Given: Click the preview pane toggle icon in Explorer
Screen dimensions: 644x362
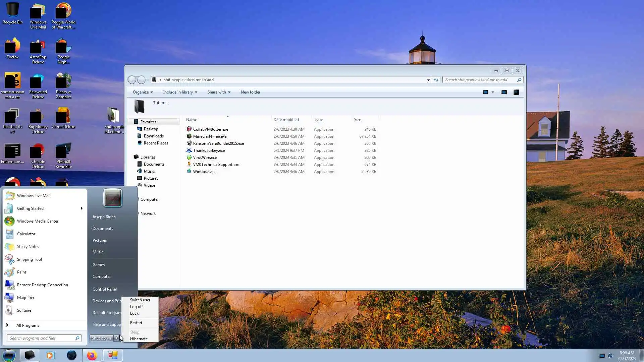Looking at the screenshot, I should tap(504, 92).
